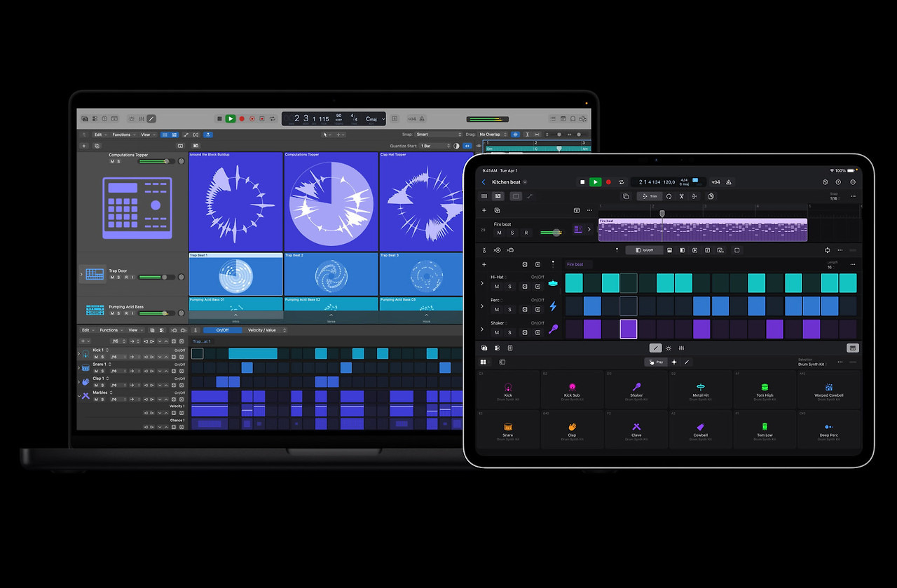This screenshot has height=588, width=897.
Task: Click the Kick 1 row drum icon
Action: [85, 354]
